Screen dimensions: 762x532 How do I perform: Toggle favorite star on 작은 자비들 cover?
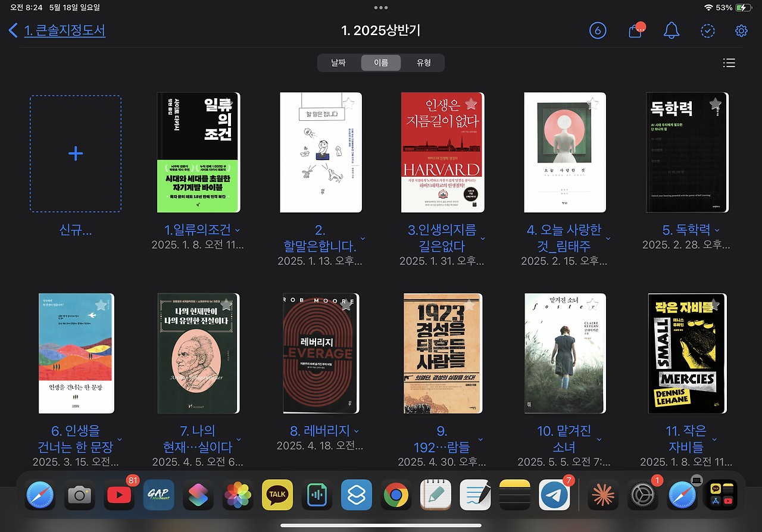coord(715,305)
